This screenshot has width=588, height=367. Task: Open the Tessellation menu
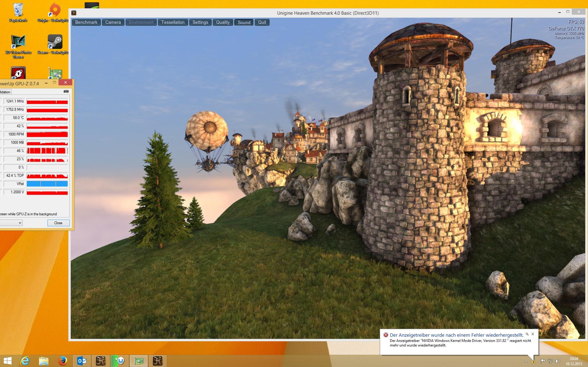tap(173, 22)
